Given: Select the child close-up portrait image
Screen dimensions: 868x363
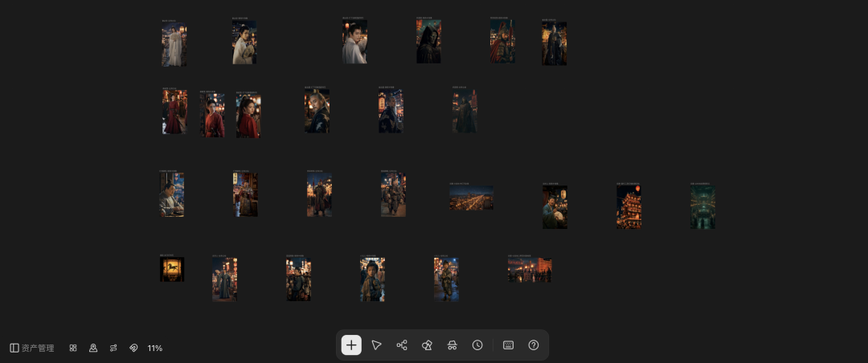Looking at the screenshot, I should click(373, 279).
